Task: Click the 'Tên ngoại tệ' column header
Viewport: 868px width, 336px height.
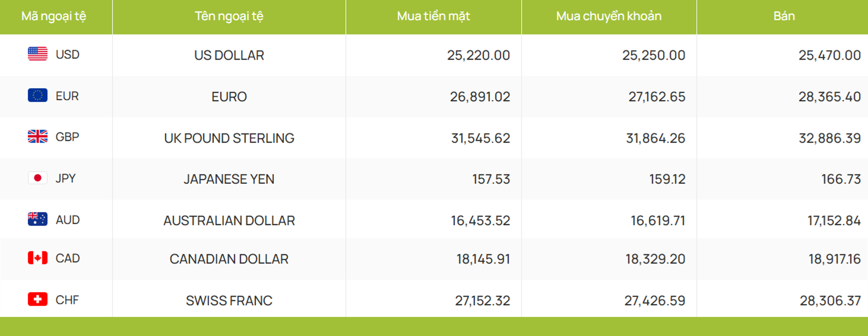Action: [229, 16]
